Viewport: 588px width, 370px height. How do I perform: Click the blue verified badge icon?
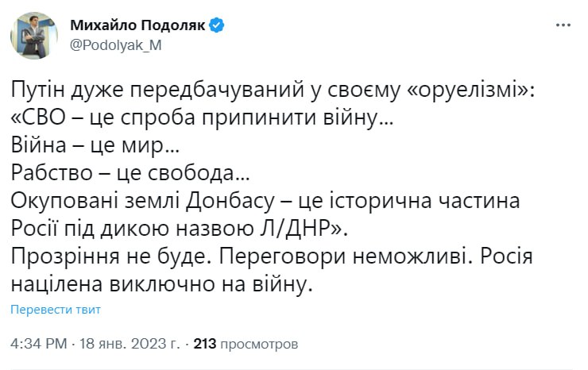point(217,25)
